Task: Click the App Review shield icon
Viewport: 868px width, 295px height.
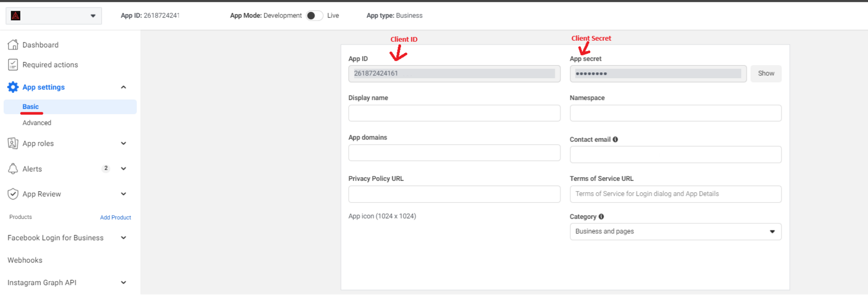Action: tap(13, 194)
